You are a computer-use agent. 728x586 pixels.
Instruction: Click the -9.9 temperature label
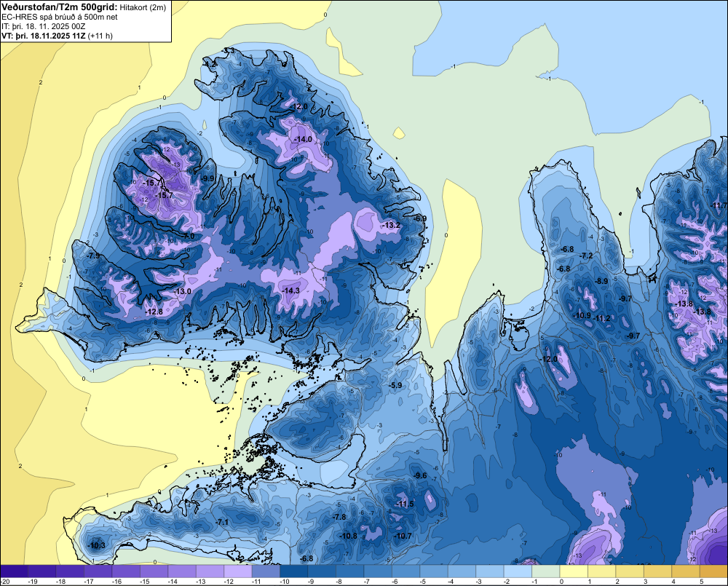(x=208, y=178)
